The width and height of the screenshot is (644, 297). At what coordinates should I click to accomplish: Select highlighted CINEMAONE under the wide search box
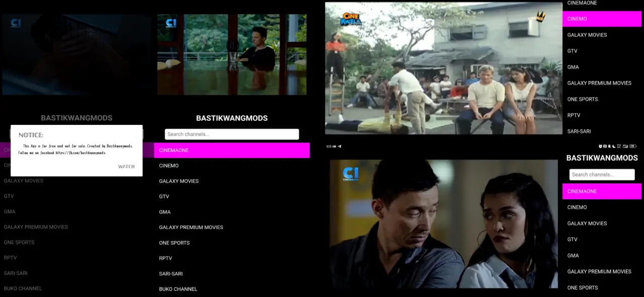click(x=232, y=150)
